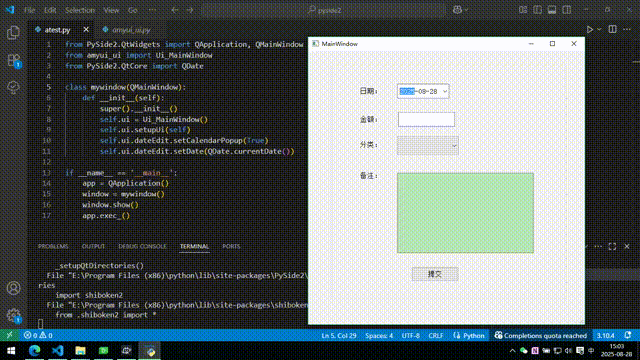Screen dimensions: 640x360
Task: Open the date dropdown arrow in MainWindow
Action: tap(445, 91)
